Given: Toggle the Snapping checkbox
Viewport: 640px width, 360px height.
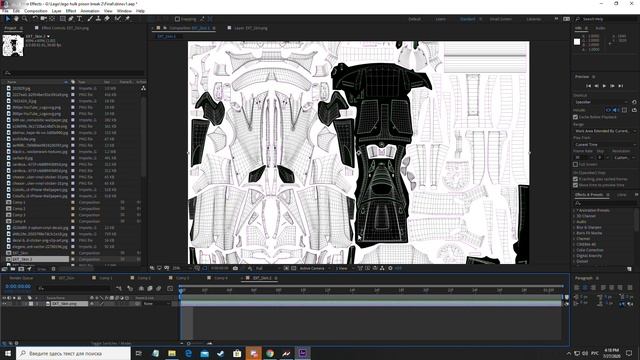Looking at the screenshot, I should [177, 19].
